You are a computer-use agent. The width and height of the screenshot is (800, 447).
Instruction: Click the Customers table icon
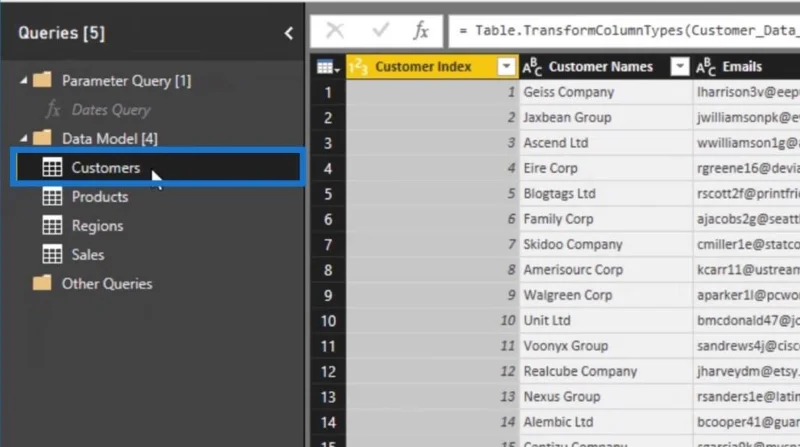click(x=52, y=167)
